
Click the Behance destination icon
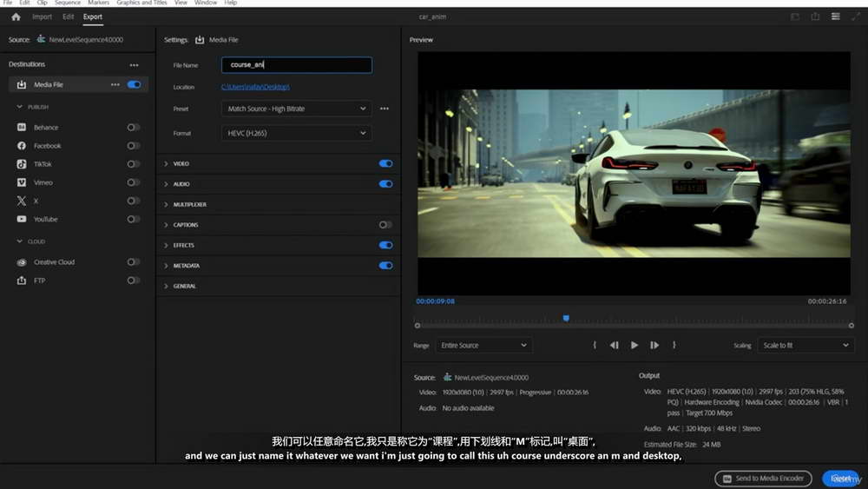click(x=22, y=128)
